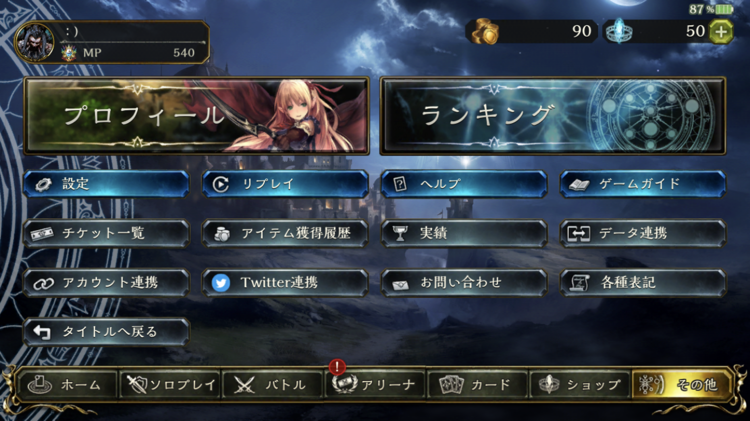Screen dimensions: 750x421
Task: Click the player avatar portrait
Action: coord(34,42)
